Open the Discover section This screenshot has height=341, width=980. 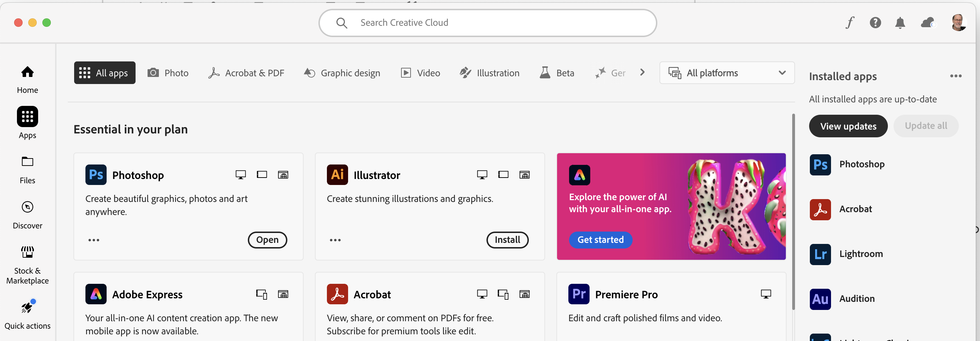pos(27,214)
